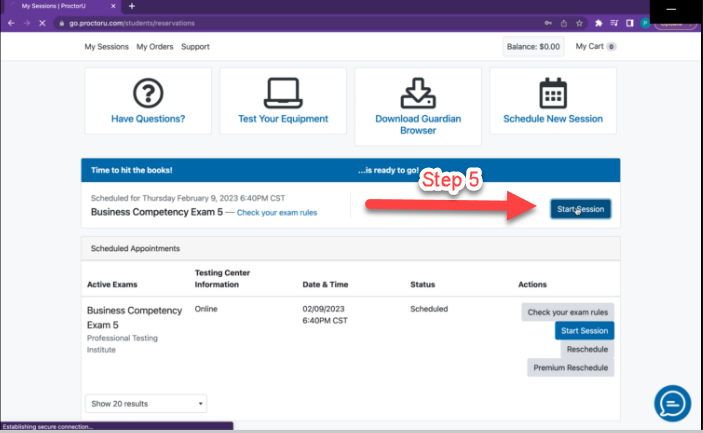The width and height of the screenshot is (703, 433).
Task: Click the calendar schedule icon
Action: 553,93
